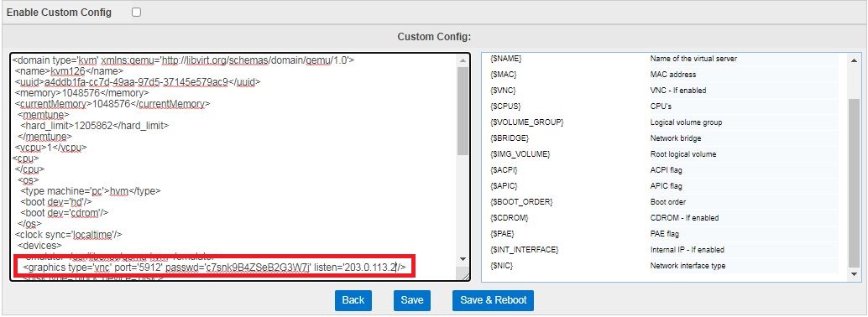Click the variables list scroll-up arrow
The height and width of the screenshot is (317, 868).
(x=853, y=60)
